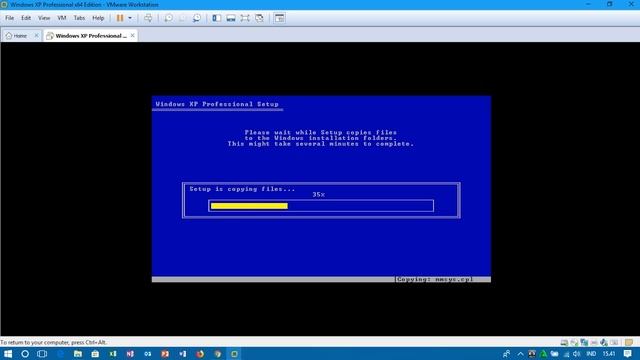Screen dimensions: 640x360
Task: Close the Home tab
Action: pos(36,36)
